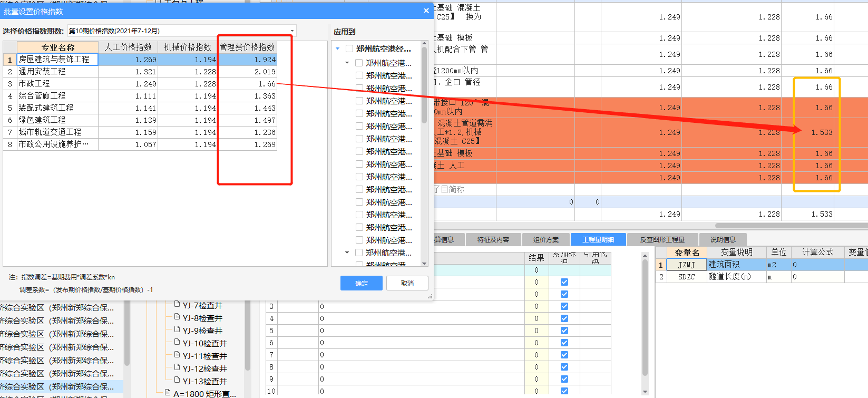Select row 城市轨道交通工程
The height and width of the screenshot is (398, 868).
[x=140, y=132]
